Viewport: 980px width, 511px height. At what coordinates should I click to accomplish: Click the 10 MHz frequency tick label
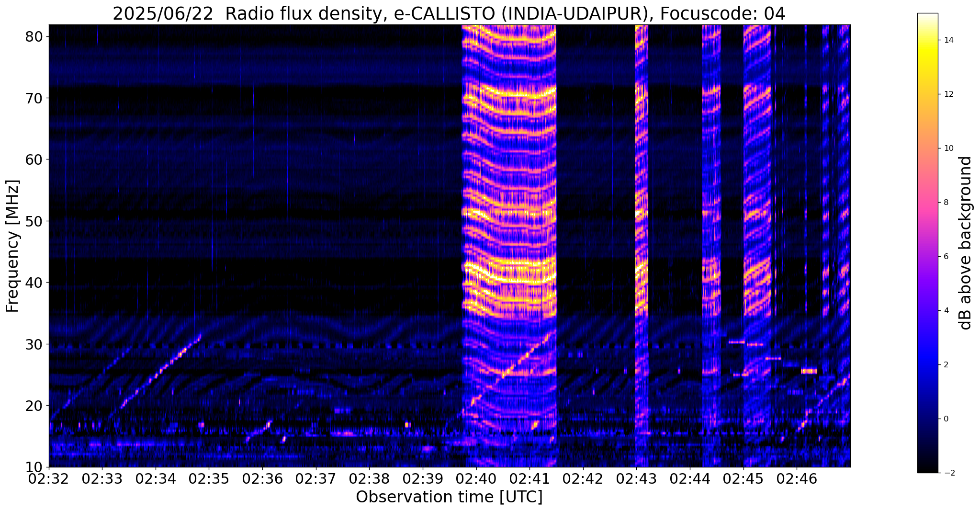coord(34,467)
